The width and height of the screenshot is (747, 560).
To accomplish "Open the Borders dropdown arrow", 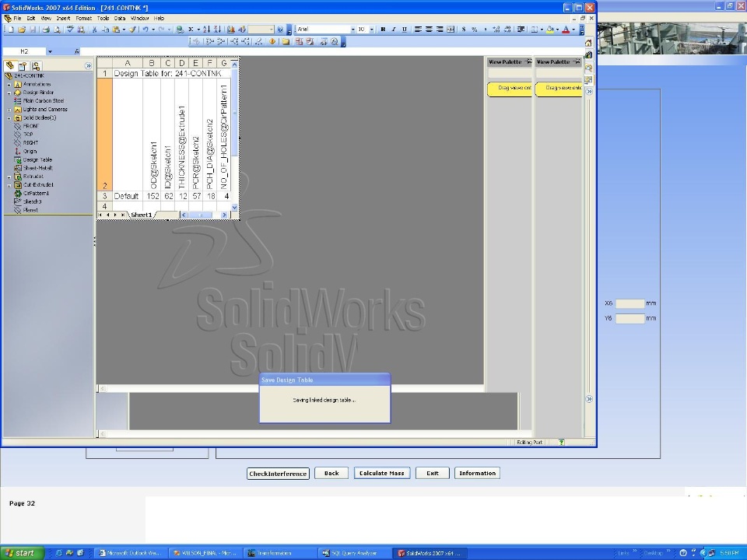I will pyautogui.click(x=542, y=30).
